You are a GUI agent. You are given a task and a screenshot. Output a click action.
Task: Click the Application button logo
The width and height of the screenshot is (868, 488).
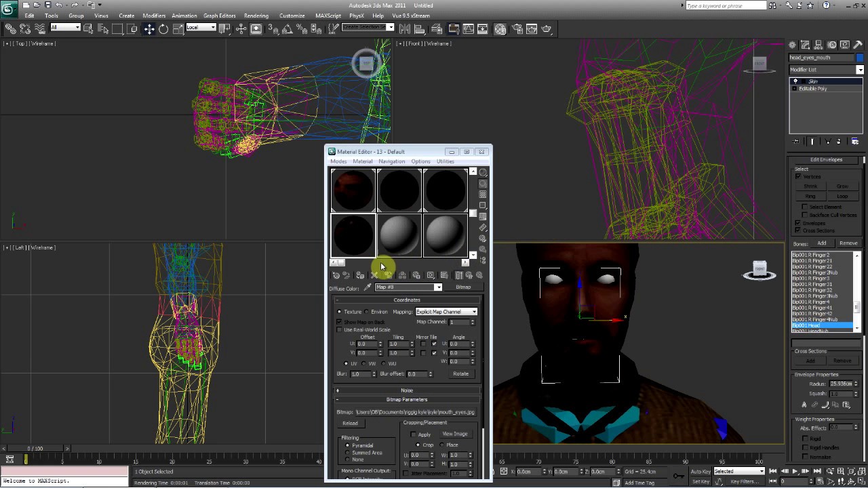[9, 9]
